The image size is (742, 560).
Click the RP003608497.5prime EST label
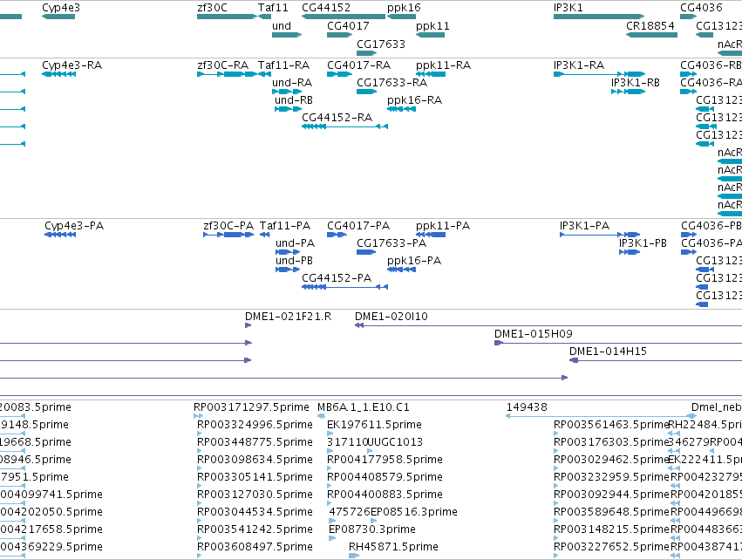click(x=255, y=547)
